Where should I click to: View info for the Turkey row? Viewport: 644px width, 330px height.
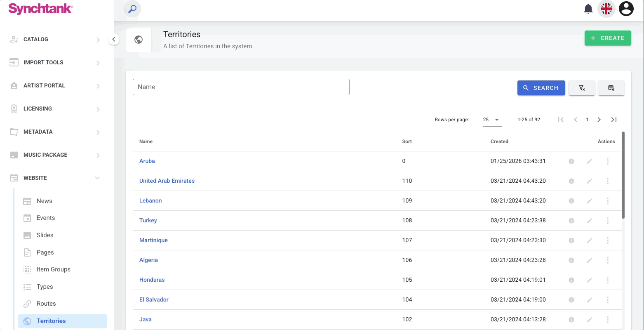coord(571,221)
